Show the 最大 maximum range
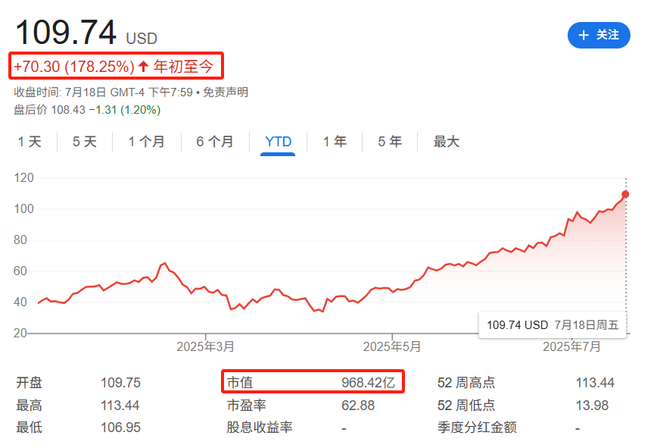 446,142
